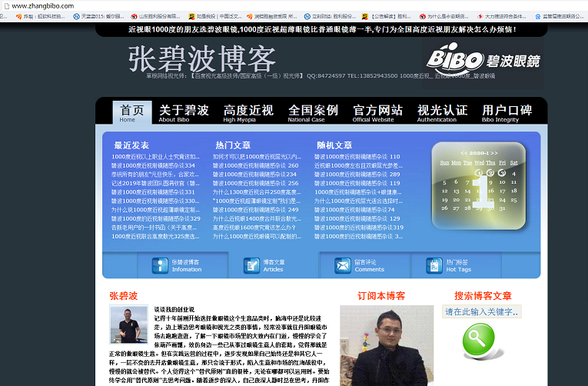Open hot article 为什么1300度近视合并250度
This screenshot has width=588, height=386.
(x=257, y=192)
